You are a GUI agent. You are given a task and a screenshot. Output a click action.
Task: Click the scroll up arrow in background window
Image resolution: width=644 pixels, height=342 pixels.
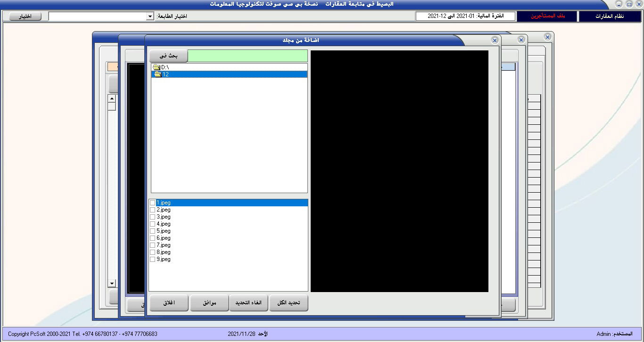[112, 98]
